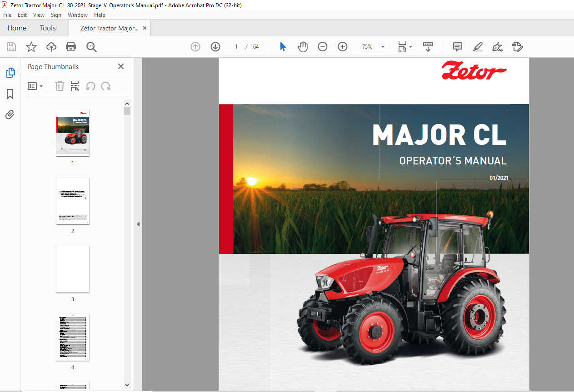
Task: Click the page number input field
Action: [236, 47]
